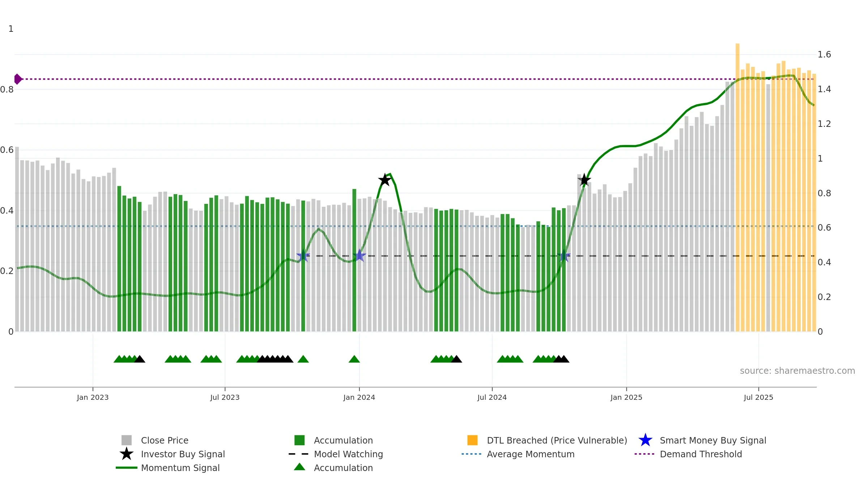The height and width of the screenshot is (488, 868).
Task: Click the Model Watching dashed legend line
Action: click(299, 454)
